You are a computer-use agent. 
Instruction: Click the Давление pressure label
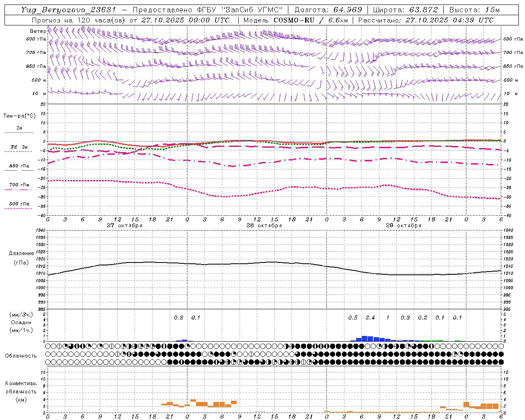[21, 253]
